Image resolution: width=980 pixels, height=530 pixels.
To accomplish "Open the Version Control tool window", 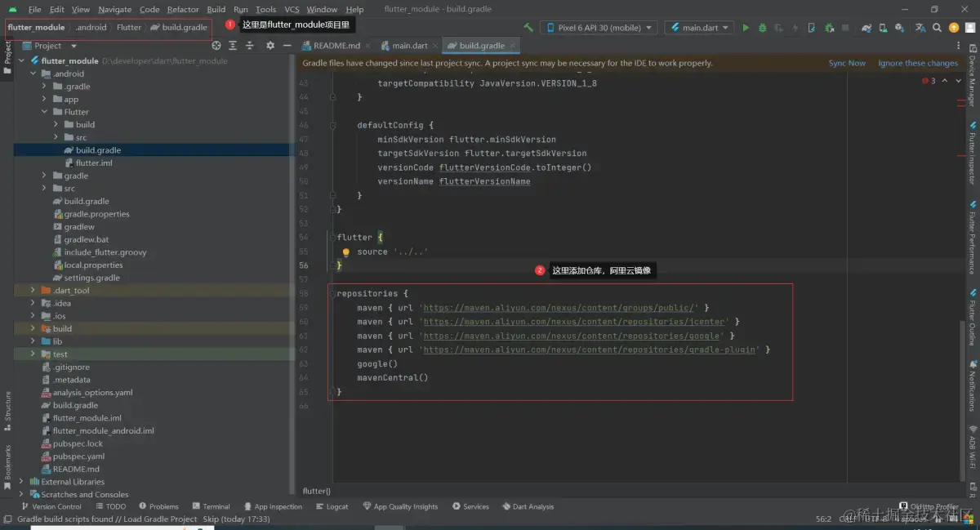I will [x=51, y=506].
